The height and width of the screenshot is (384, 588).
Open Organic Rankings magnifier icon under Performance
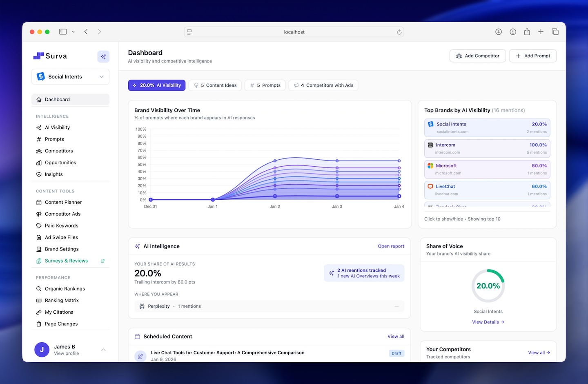click(39, 288)
